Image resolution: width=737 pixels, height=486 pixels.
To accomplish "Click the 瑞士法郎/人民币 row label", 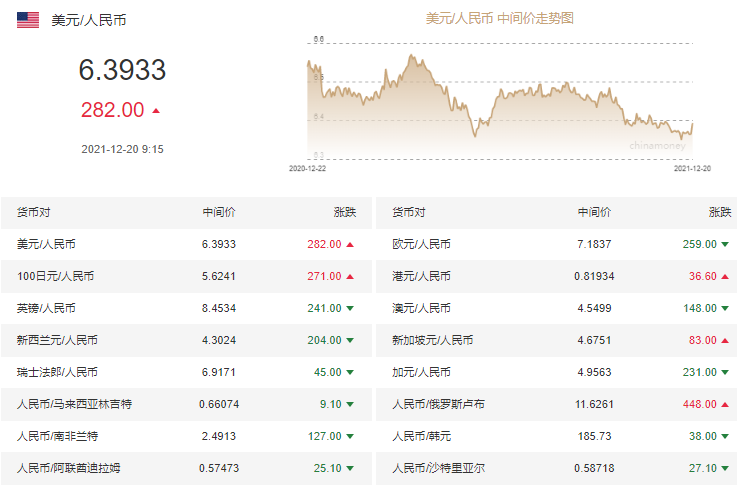I will 57,372.
